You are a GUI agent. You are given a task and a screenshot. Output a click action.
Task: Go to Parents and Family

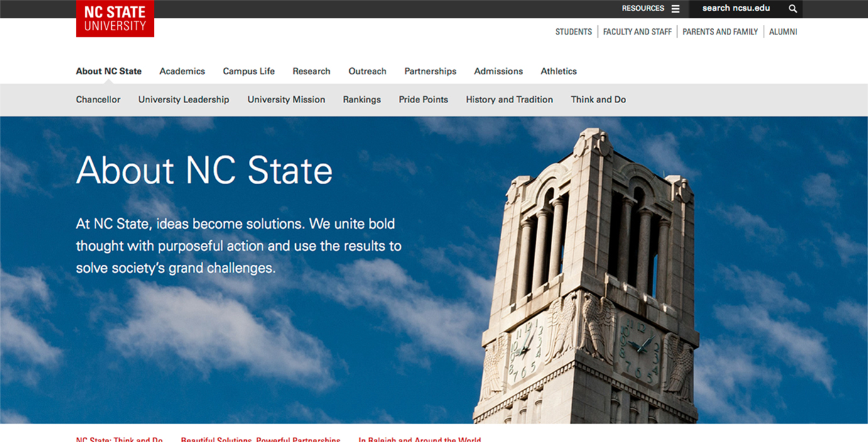click(x=720, y=32)
